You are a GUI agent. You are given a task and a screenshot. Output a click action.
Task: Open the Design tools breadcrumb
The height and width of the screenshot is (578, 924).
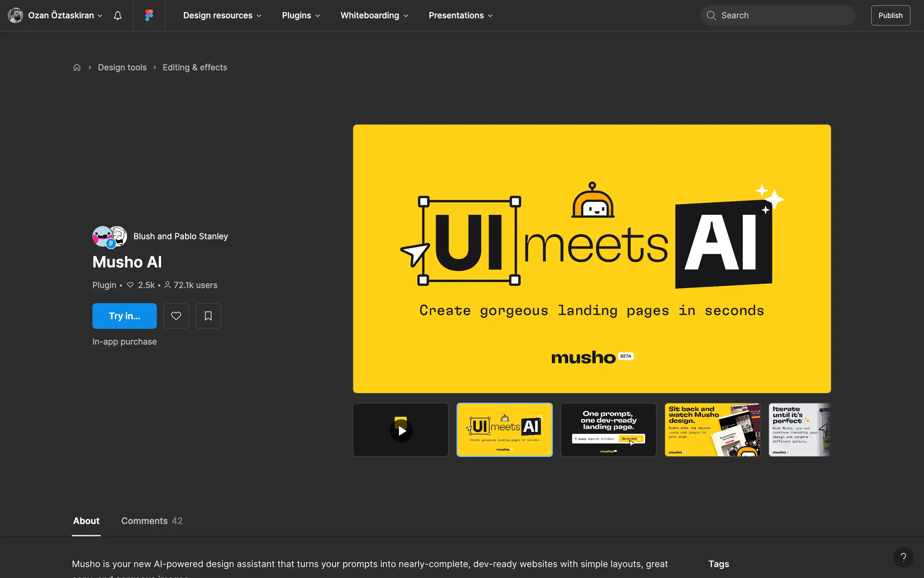click(x=122, y=67)
